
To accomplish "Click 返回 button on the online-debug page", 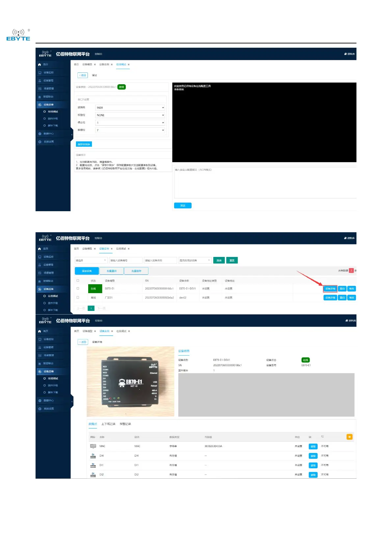I will [82, 75].
